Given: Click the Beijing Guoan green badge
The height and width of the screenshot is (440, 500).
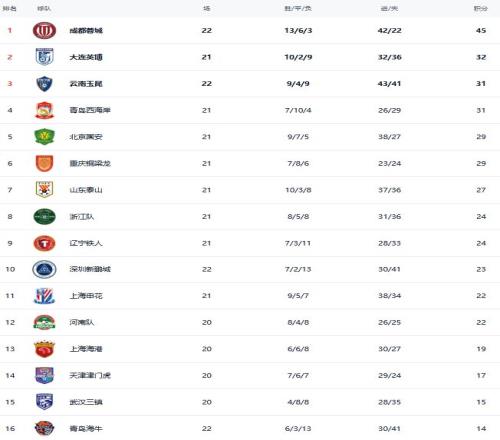Looking at the screenshot, I should click(44, 137).
